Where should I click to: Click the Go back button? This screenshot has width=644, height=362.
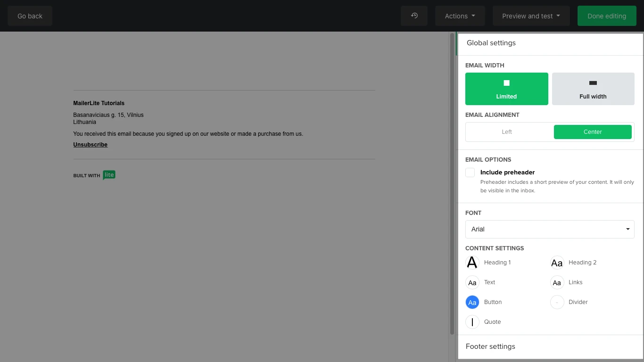coord(30,16)
